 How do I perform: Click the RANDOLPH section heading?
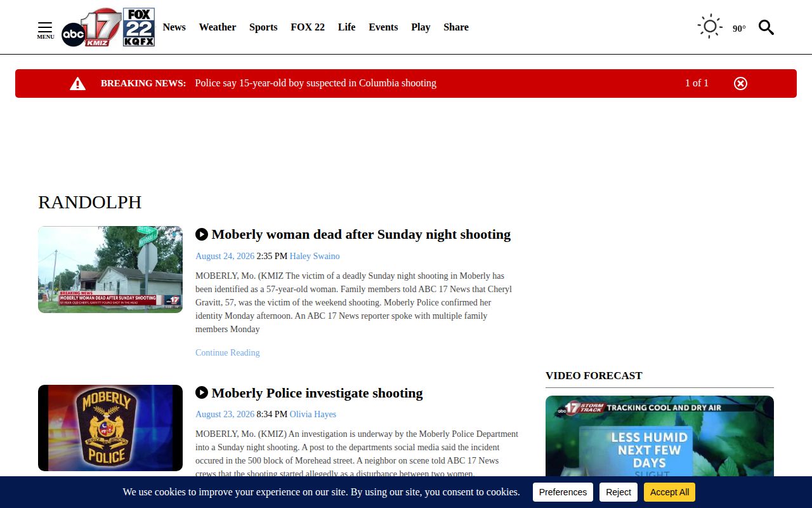(90, 202)
